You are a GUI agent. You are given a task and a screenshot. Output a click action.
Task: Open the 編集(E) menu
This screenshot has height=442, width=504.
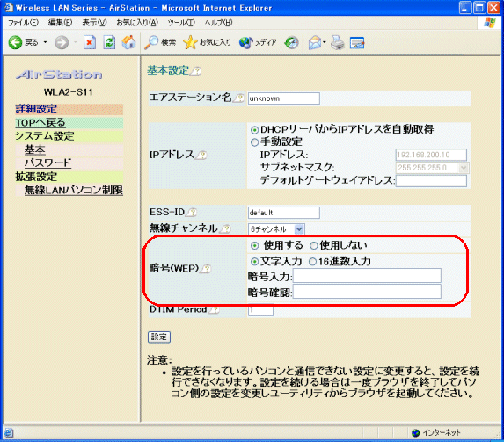60,23
